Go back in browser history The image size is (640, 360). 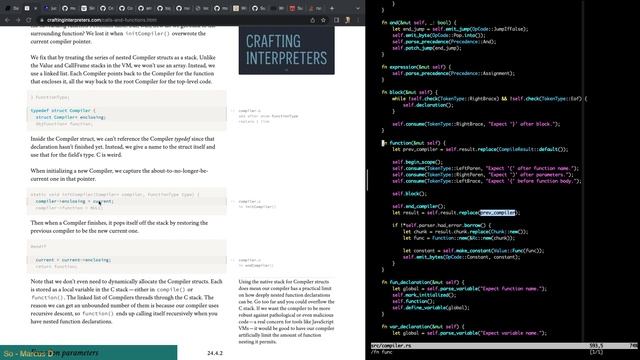click(7, 20)
